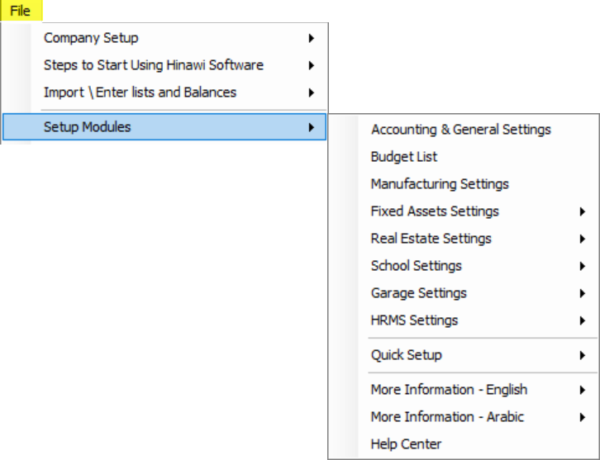This screenshot has height=460, width=600.
Task: Open the File menu
Action: (x=21, y=10)
